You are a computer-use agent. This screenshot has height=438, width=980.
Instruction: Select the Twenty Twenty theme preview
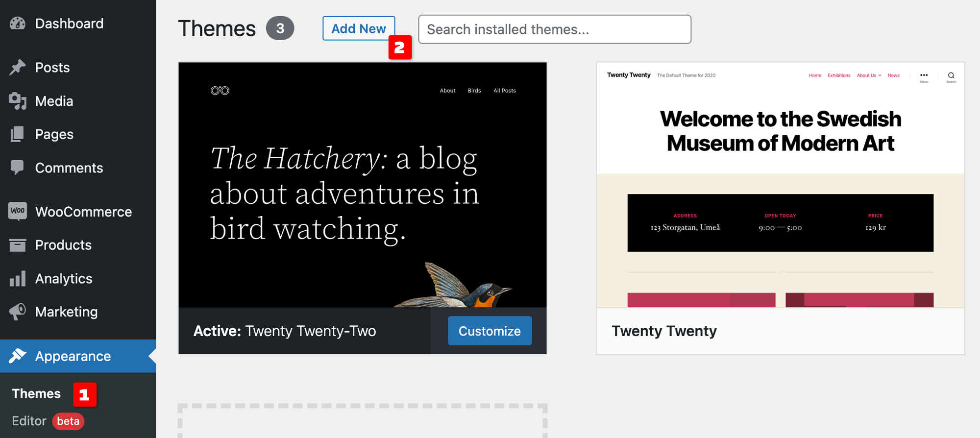click(x=780, y=185)
